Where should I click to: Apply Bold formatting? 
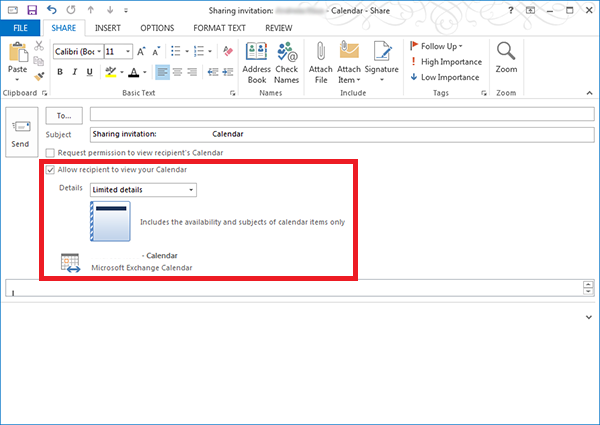coord(60,72)
